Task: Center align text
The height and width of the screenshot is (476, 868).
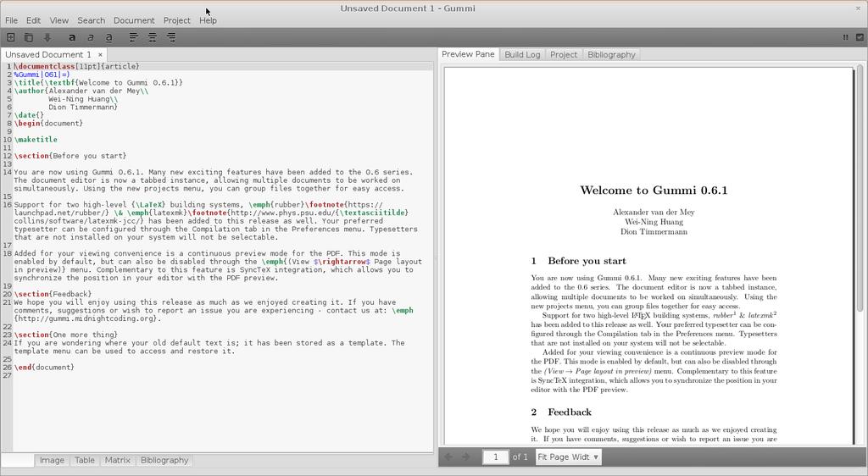Action: [x=153, y=37]
